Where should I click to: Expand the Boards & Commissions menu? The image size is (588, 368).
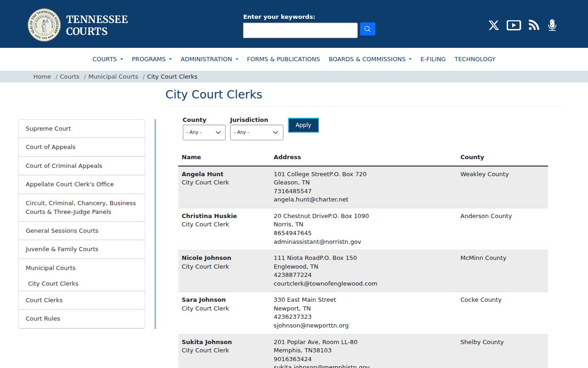click(370, 59)
